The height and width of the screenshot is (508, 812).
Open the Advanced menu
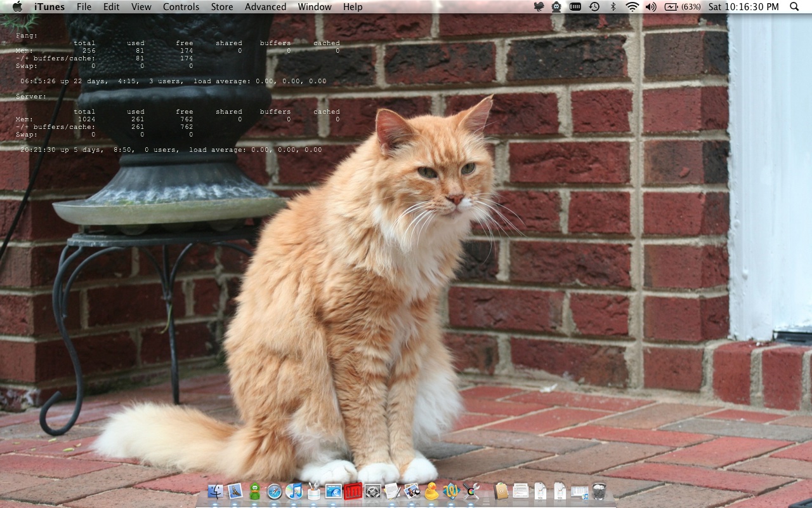pos(265,6)
